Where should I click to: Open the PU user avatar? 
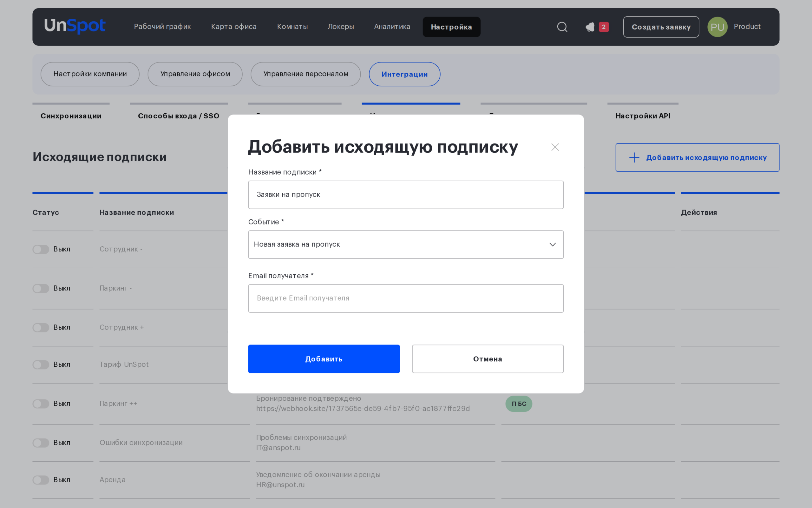pos(717,27)
